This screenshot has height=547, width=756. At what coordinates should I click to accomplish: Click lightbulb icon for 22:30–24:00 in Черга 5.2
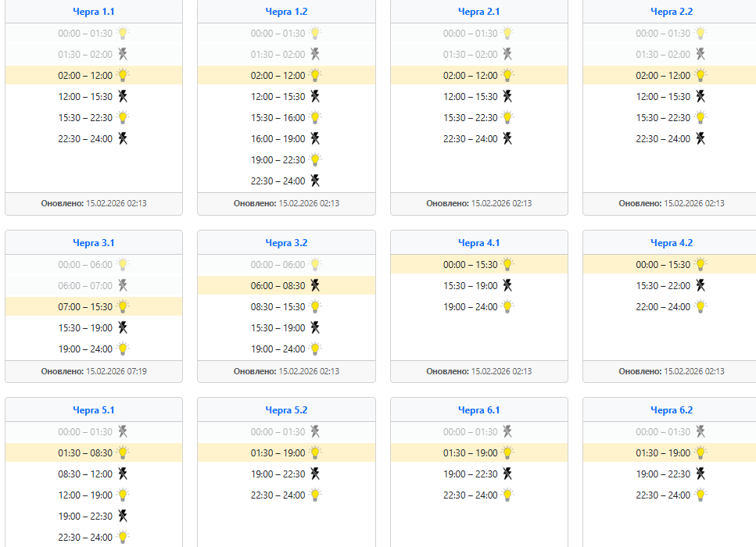click(315, 495)
